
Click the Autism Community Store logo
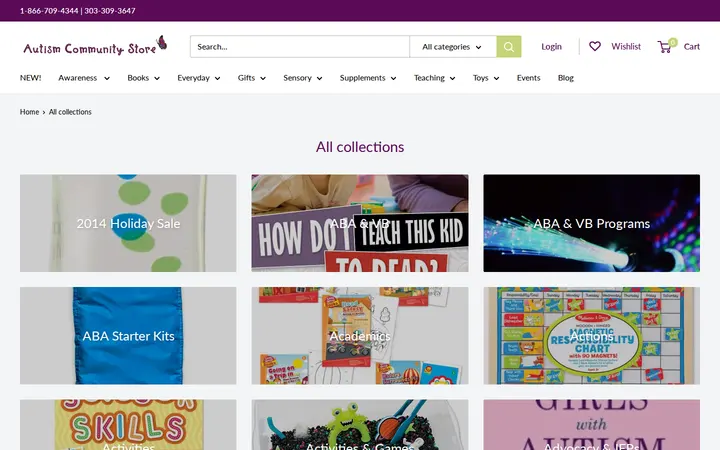[95, 46]
